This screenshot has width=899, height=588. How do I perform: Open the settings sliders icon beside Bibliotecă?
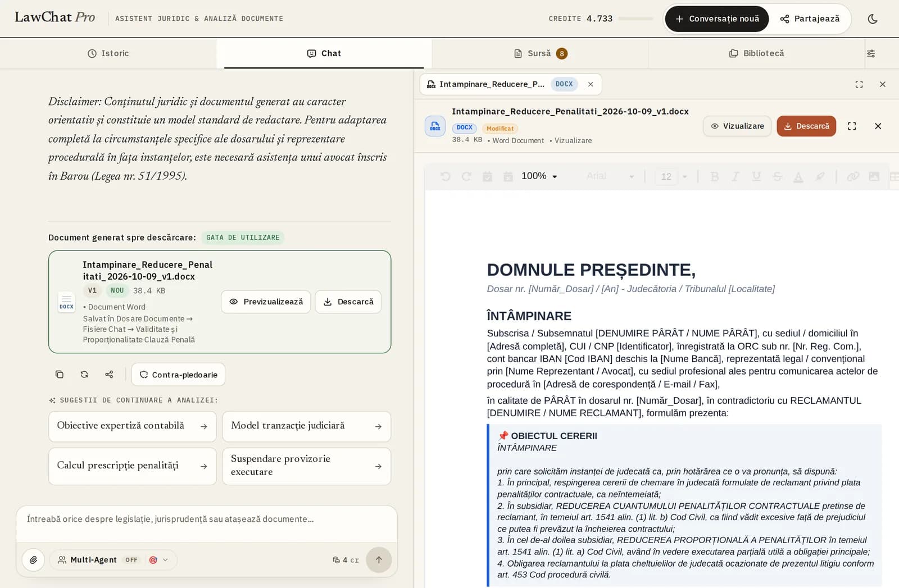pos(871,53)
